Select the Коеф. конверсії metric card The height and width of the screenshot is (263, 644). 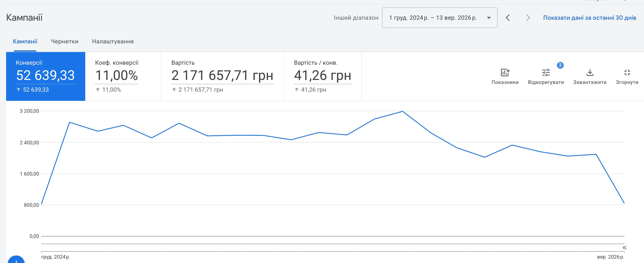(123, 76)
